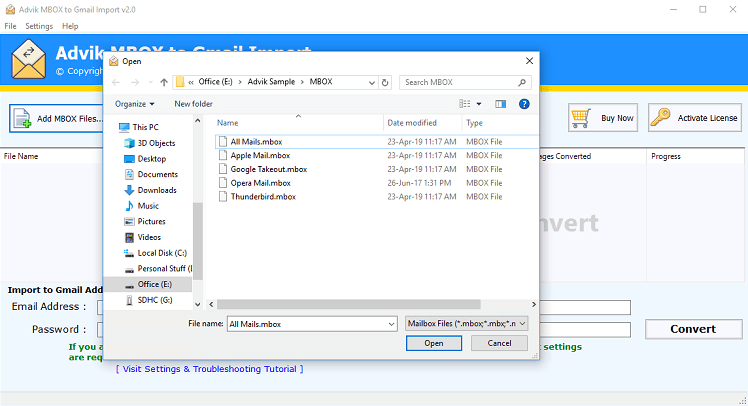Open the recent locations dropdown arrow
This screenshot has height=406, width=748.
point(151,82)
